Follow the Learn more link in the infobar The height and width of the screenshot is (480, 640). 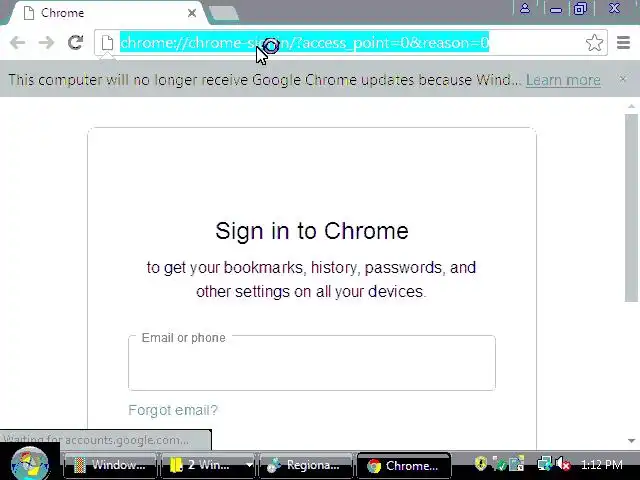563,80
